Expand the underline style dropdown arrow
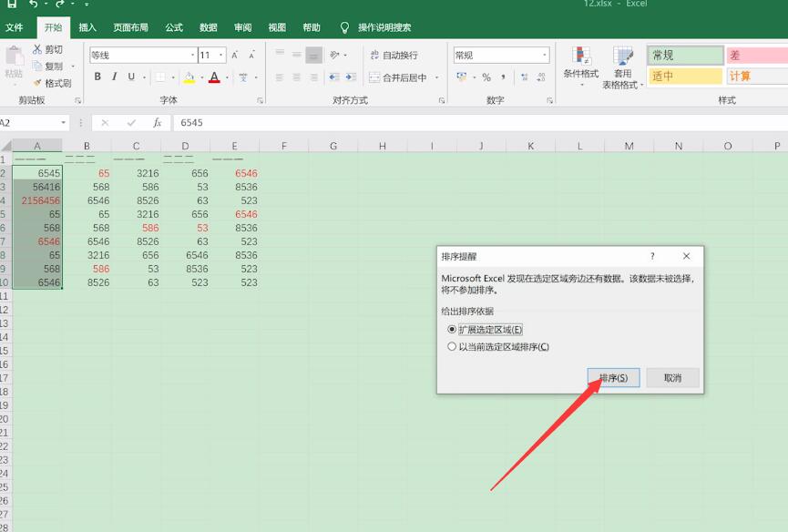Viewport: 788px width, 532px height. (144, 77)
